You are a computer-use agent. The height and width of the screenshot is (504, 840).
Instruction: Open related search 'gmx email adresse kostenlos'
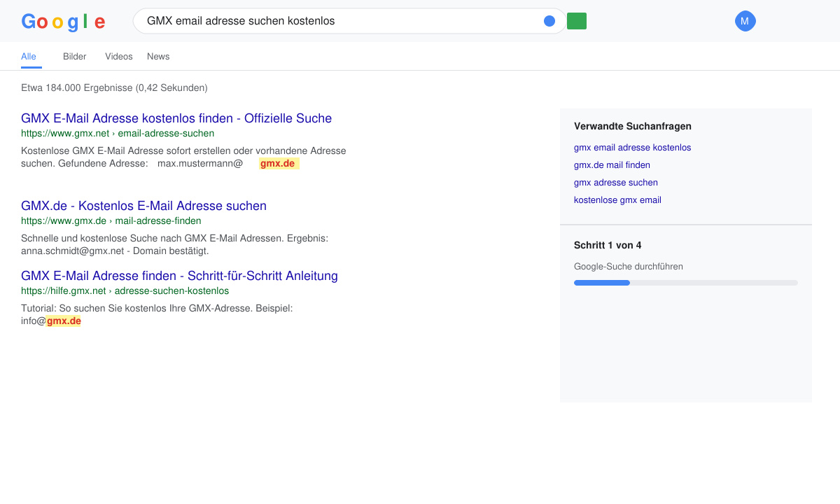coord(632,148)
